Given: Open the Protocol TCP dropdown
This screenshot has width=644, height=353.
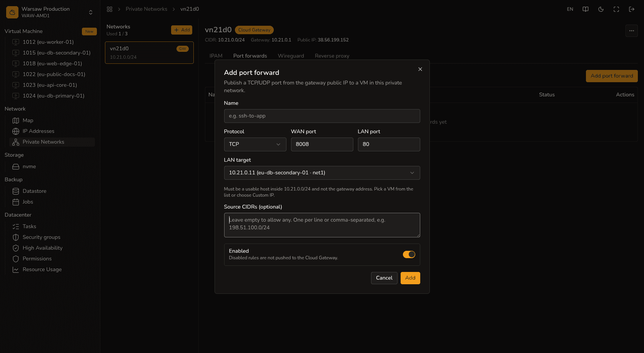Looking at the screenshot, I should point(255,144).
